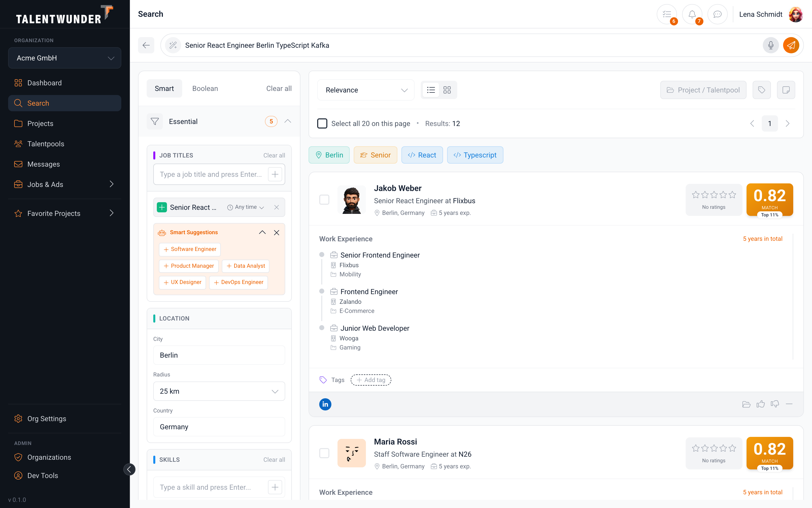Click the tag icon button in results toolbar
This screenshot has height=508, width=812.
tap(762, 90)
